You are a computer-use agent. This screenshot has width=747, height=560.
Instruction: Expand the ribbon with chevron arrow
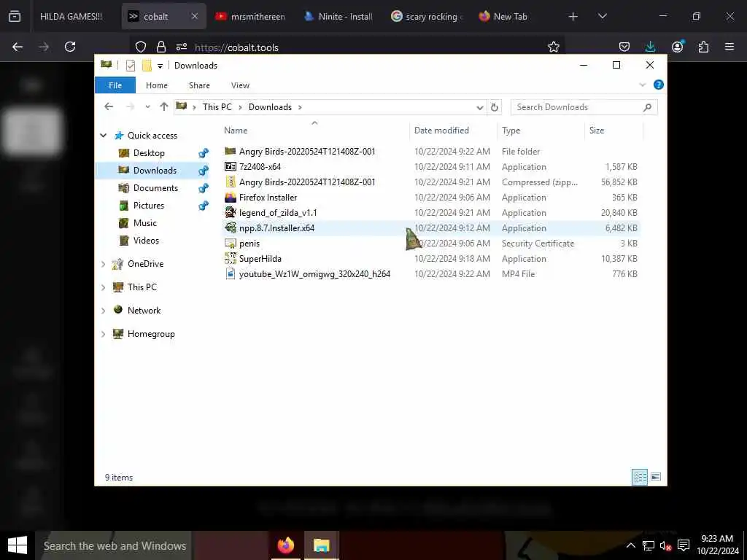coord(642,85)
